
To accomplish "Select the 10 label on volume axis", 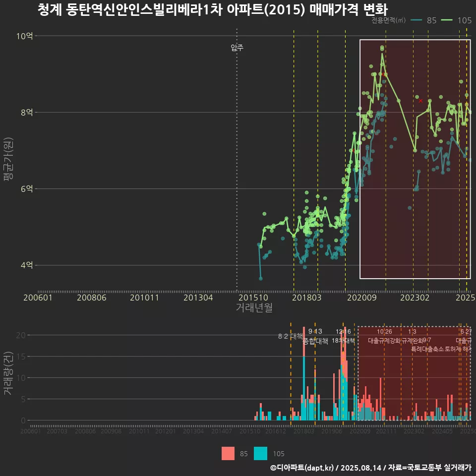I will pyautogui.click(x=21, y=378).
